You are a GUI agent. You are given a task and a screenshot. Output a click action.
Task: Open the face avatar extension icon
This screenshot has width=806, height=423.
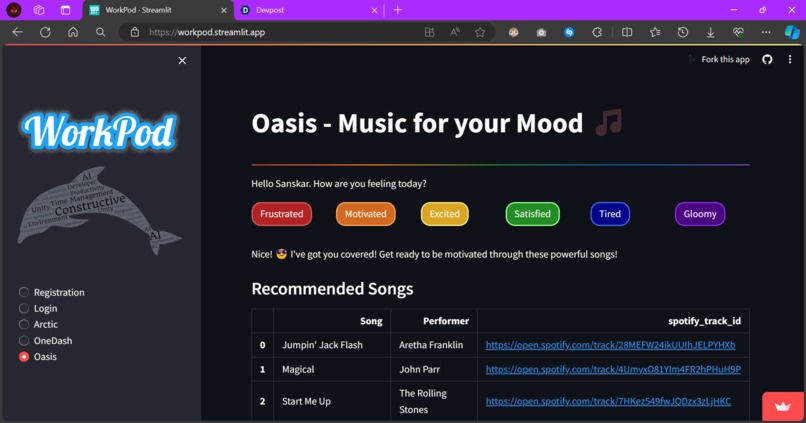click(514, 32)
